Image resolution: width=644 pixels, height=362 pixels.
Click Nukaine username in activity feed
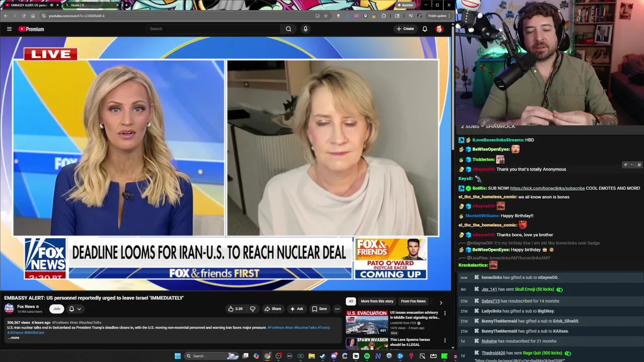(x=489, y=341)
